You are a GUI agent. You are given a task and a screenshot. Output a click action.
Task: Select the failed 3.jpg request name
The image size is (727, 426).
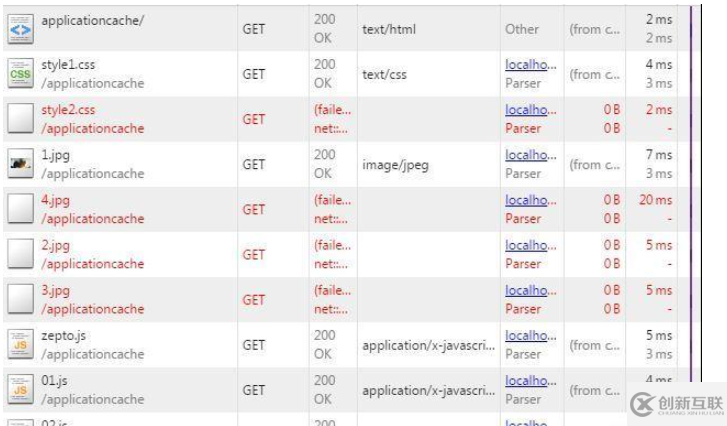[56, 291]
